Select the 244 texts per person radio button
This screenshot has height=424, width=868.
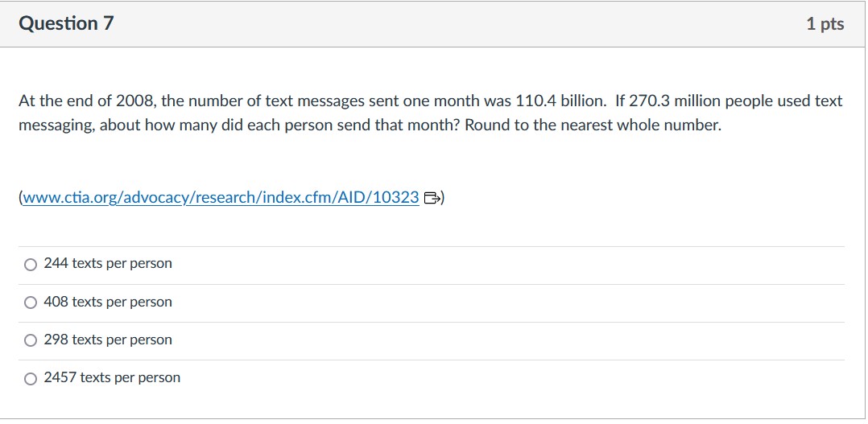(x=31, y=264)
